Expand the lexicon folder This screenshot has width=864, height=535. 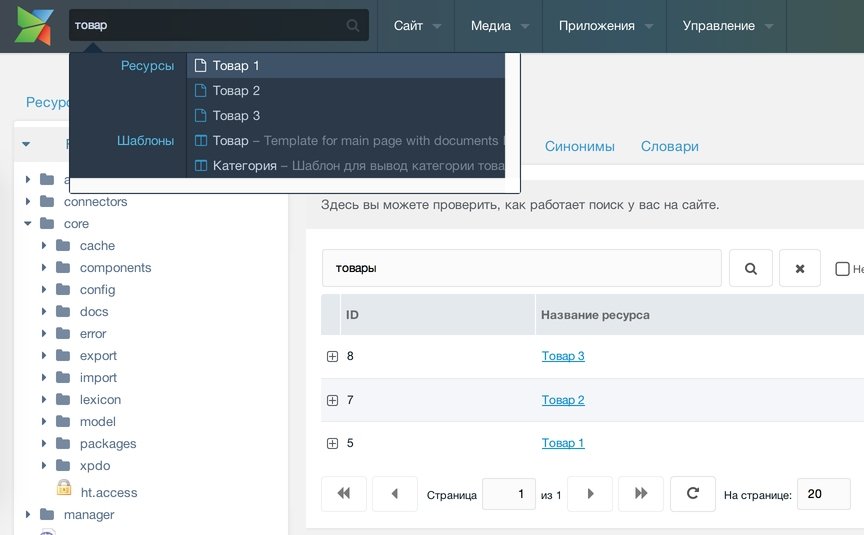[x=44, y=399]
